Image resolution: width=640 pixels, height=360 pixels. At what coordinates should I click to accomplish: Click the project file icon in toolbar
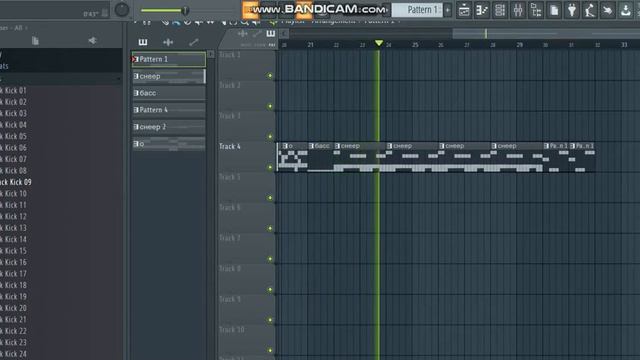coord(554,10)
